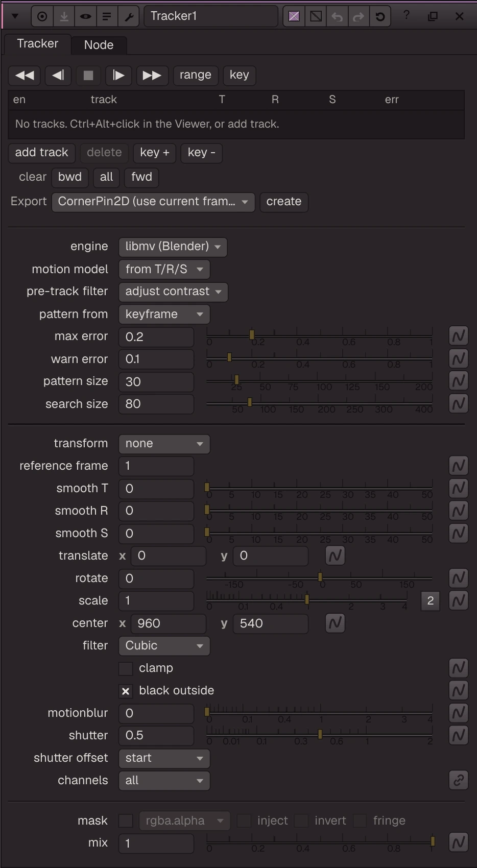Open the shutter offset start dropdown
The width and height of the screenshot is (477, 868).
pos(164,758)
